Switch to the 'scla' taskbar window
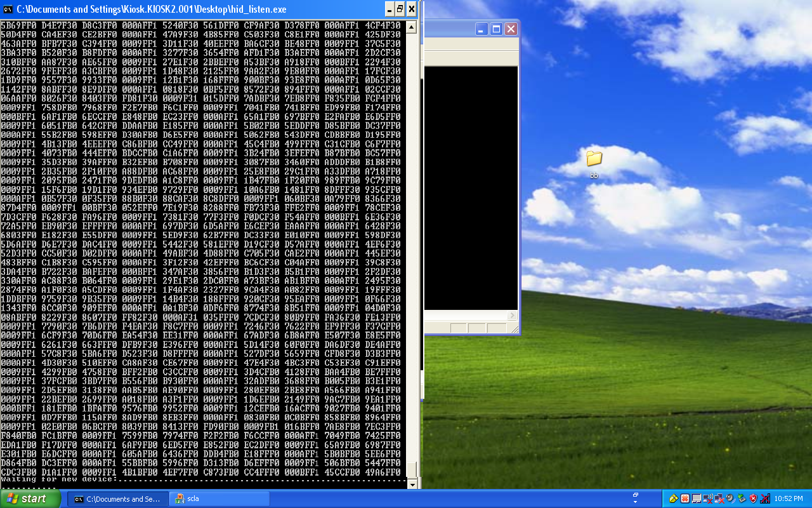Screen dimensions: 812x508 click(221, 498)
